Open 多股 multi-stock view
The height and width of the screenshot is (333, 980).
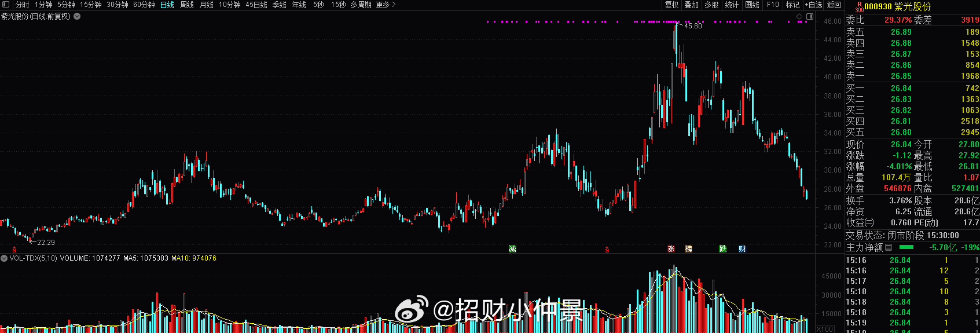(711, 5)
